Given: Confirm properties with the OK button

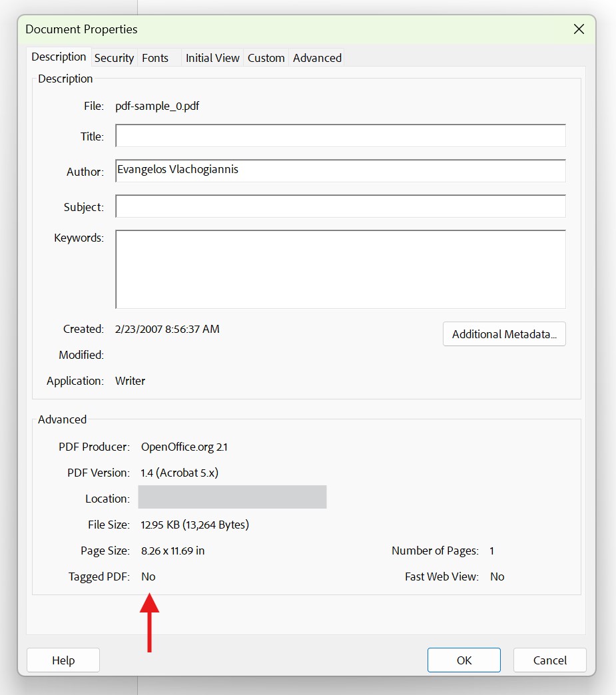Looking at the screenshot, I should pyautogui.click(x=463, y=660).
